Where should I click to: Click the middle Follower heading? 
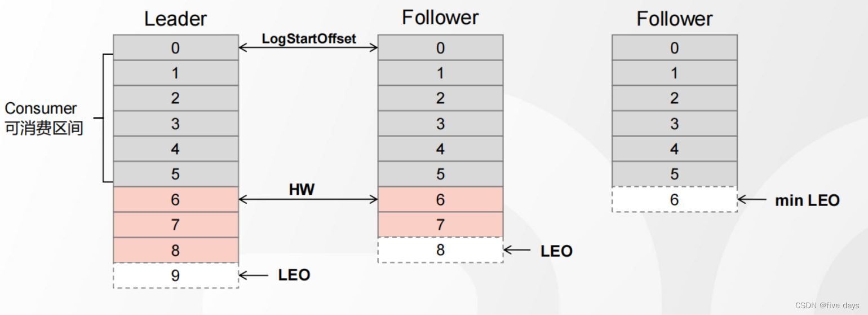tap(440, 17)
